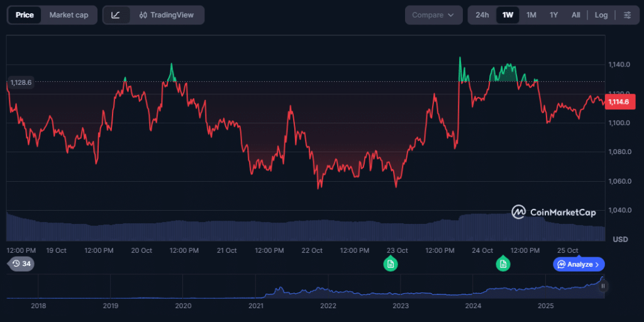Open the chart settings sliders icon
644x322 pixels.
click(627, 15)
